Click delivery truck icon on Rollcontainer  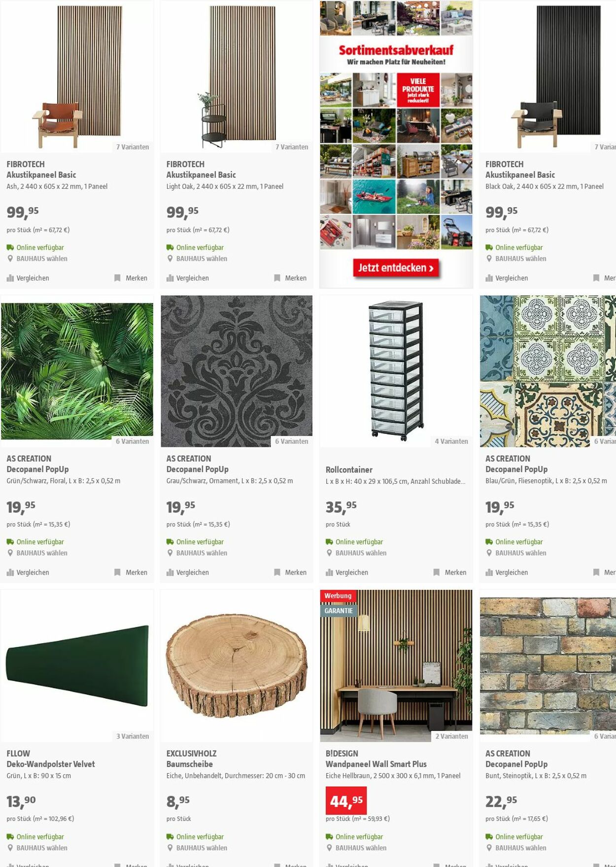[x=329, y=542]
